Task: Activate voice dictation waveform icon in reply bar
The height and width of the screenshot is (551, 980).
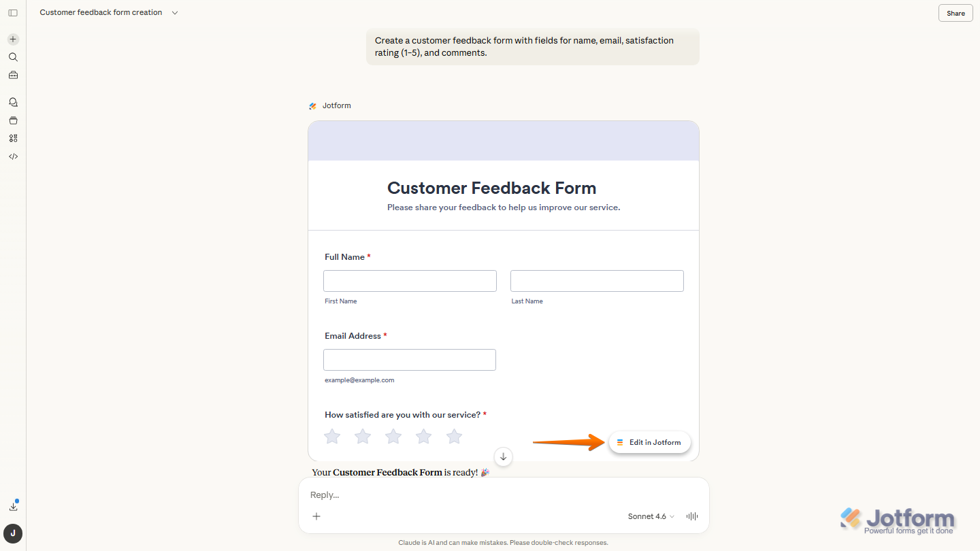Action: tap(691, 516)
